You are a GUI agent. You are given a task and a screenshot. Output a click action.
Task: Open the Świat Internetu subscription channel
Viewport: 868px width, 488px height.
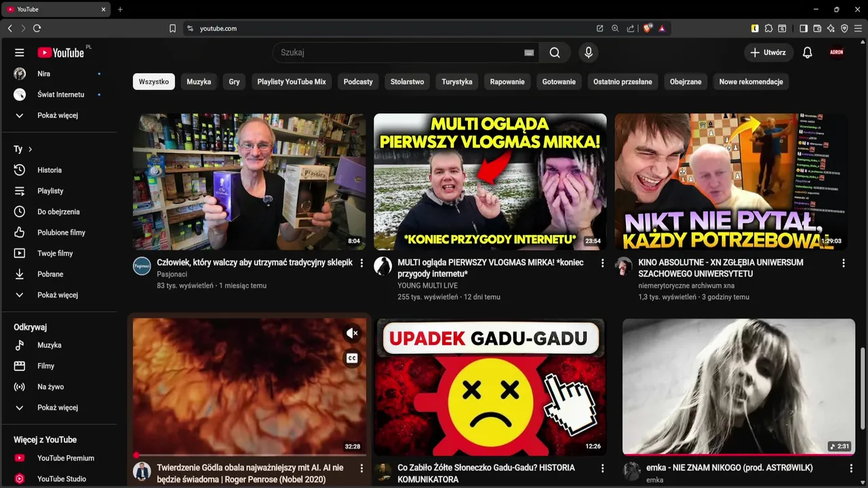(x=60, y=95)
